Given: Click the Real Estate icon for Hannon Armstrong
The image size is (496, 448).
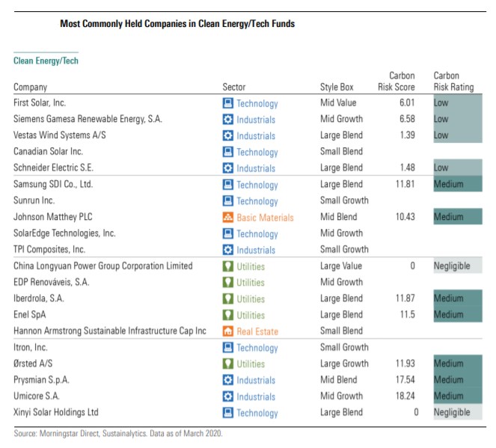Looking at the screenshot, I should 228,331.
